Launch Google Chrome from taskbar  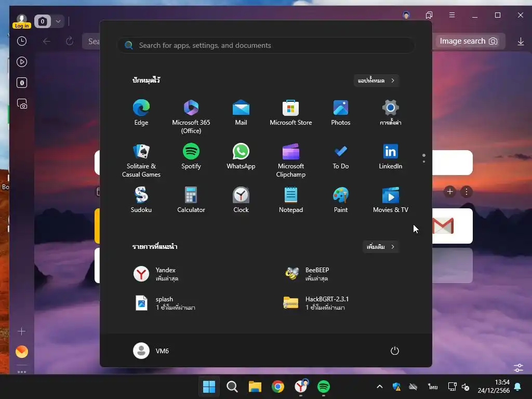click(x=278, y=387)
